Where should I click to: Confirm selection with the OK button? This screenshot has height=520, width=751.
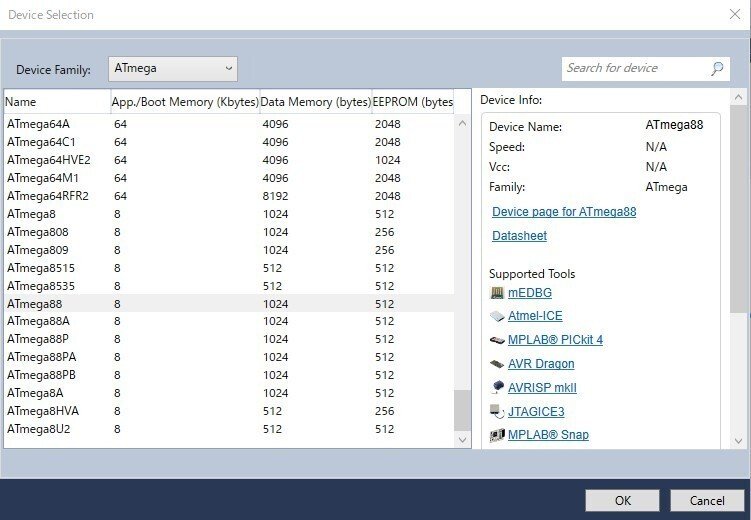pos(622,500)
